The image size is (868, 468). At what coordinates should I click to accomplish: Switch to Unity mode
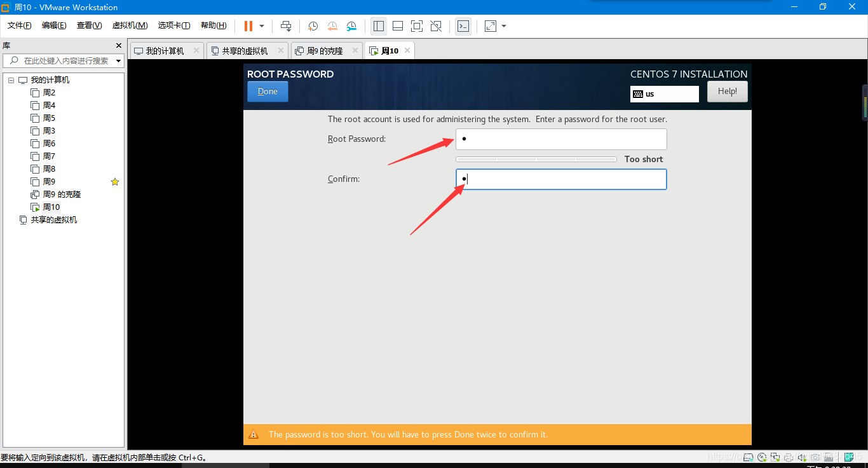(x=436, y=26)
